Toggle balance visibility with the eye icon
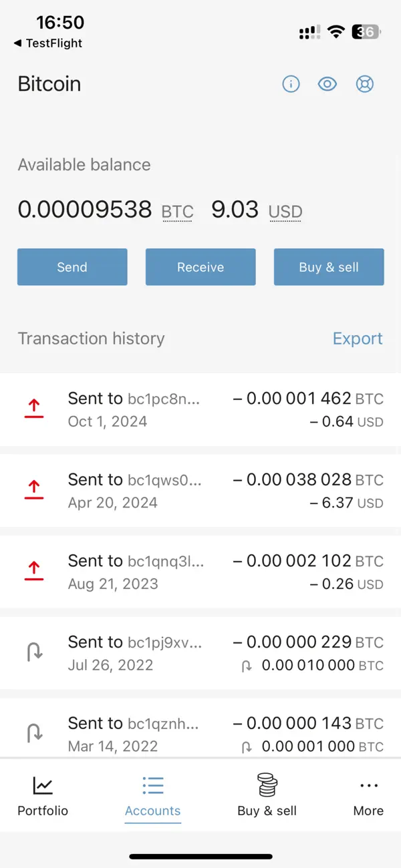The width and height of the screenshot is (401, 868). (327, 84)
